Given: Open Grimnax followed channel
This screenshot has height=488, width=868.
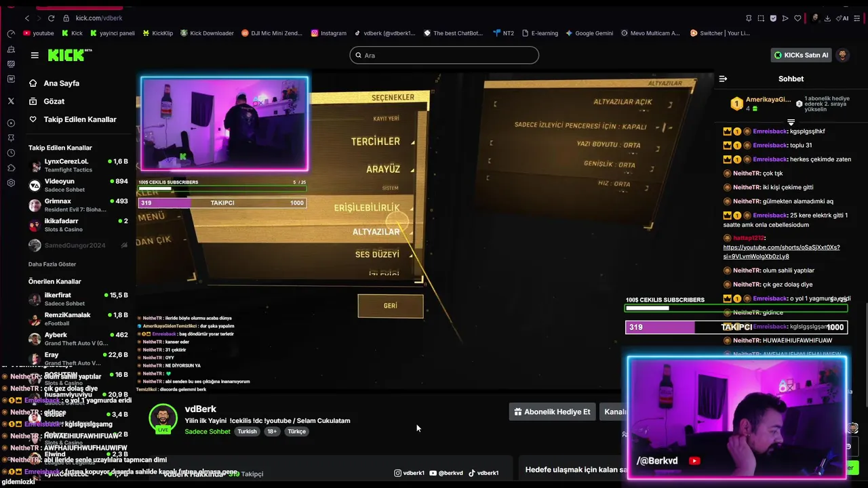Looking at the screenshot, I should click(78, 205).
